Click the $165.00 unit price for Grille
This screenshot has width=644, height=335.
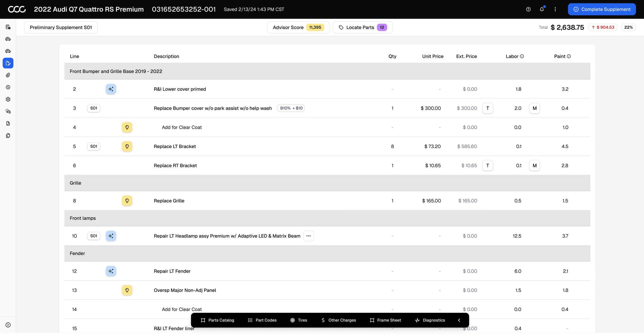[x=431, y=201]
